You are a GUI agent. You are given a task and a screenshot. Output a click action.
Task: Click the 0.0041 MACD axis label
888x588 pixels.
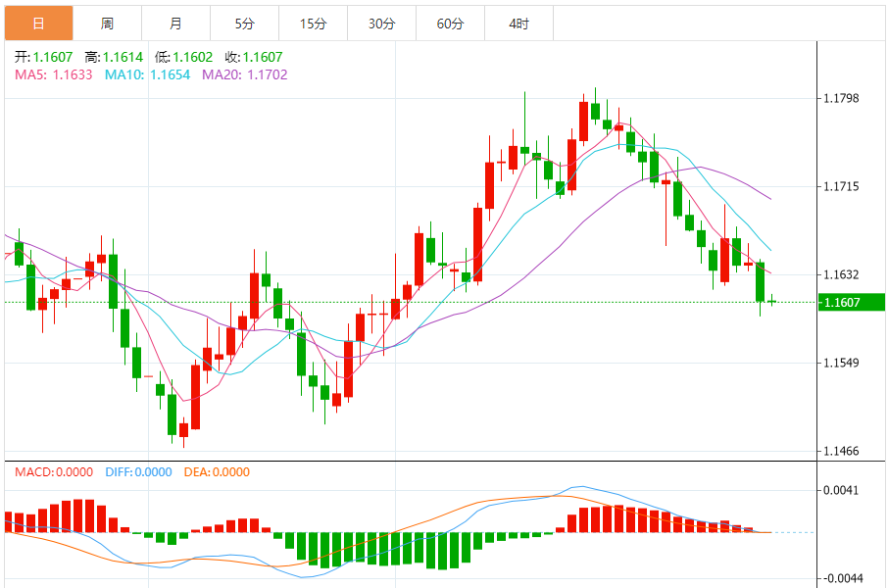pos(842,490)
